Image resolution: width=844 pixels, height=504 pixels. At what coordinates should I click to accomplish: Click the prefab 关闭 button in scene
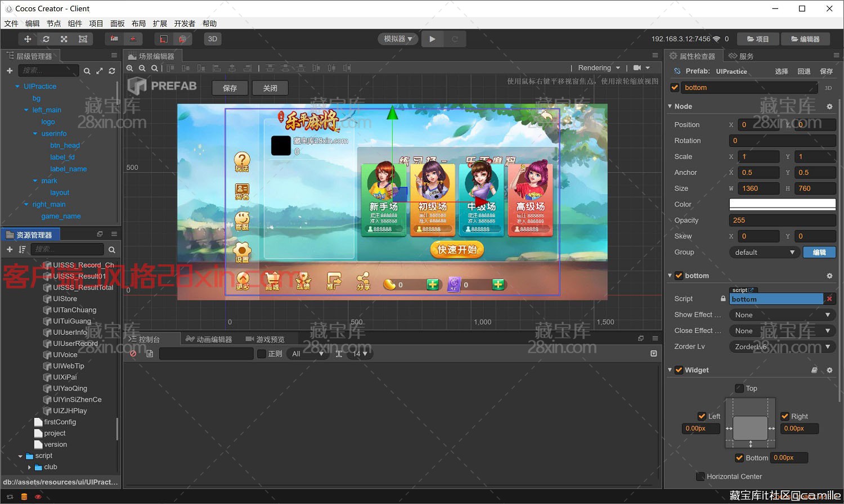coord(270,88)
